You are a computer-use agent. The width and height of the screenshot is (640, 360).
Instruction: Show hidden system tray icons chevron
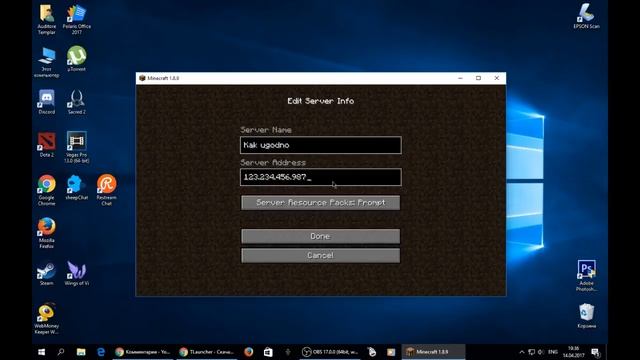[522, 352]
